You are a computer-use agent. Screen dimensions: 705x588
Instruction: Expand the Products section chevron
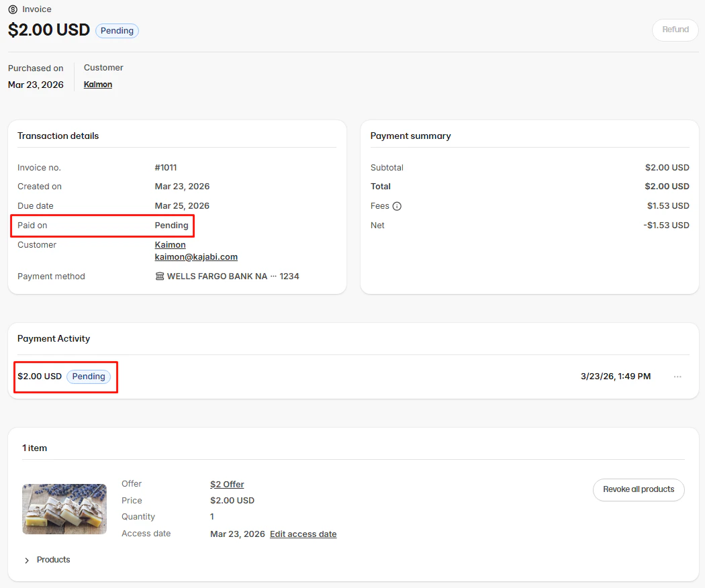[27, 560]
